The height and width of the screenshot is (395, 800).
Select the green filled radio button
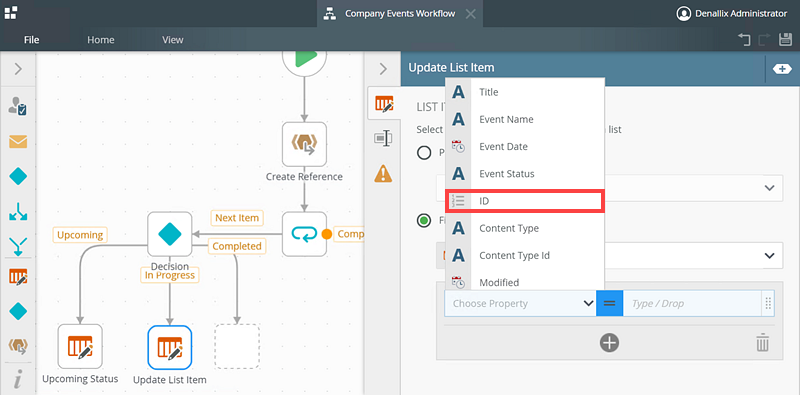[424, 221]
